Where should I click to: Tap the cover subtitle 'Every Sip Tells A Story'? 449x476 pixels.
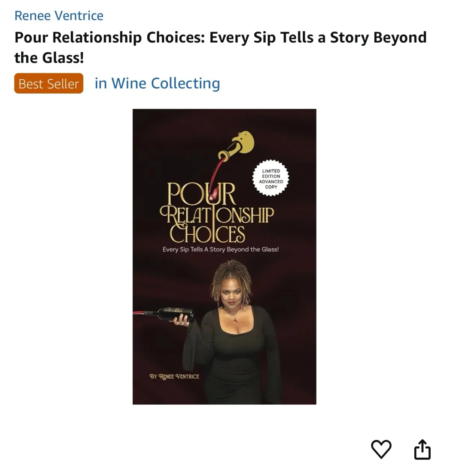221,249
